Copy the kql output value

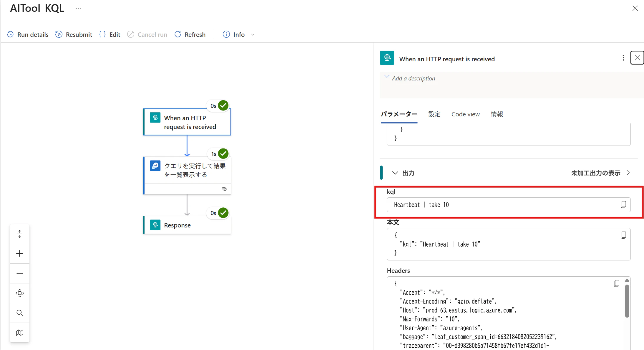[x=623, y=204]
